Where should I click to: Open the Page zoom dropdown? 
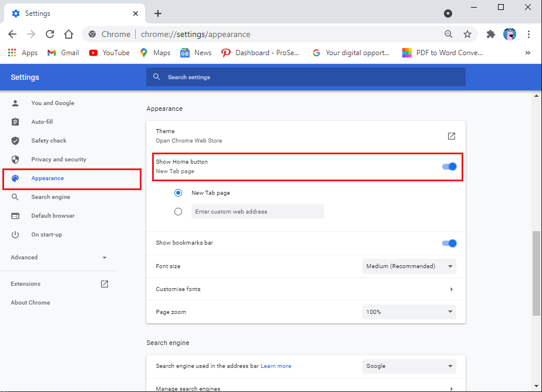click(x=409, y=312)
